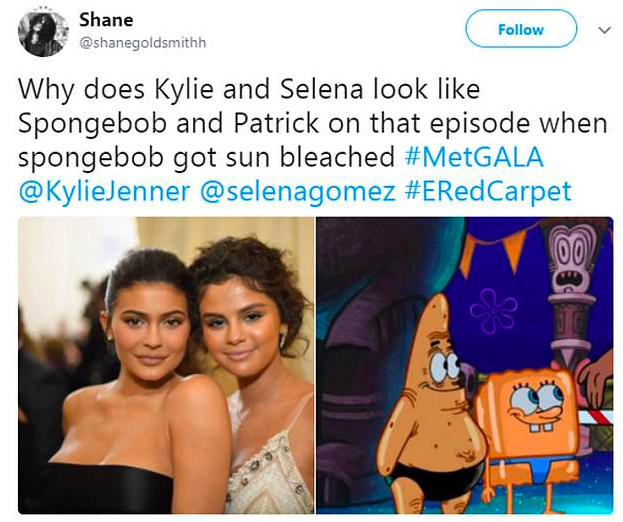The image size is (623, 522).
Task: Click the purple flower outline in cartoon
Action: point(493,310)
